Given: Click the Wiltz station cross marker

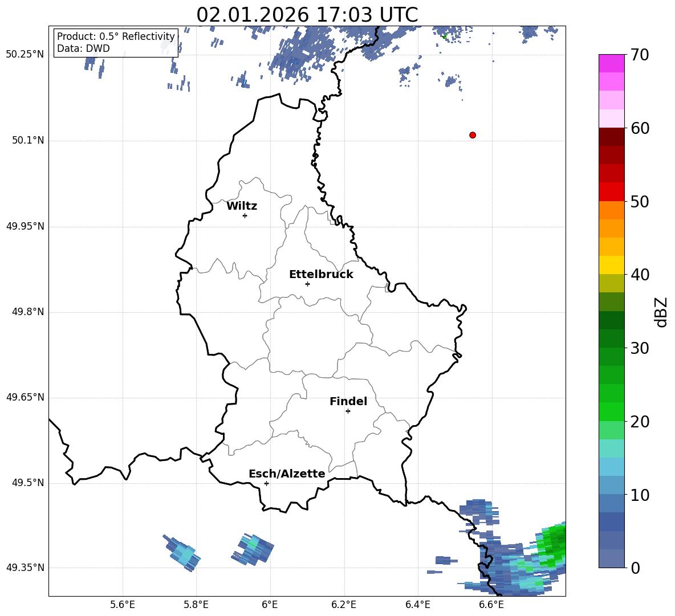Looking at the screenshot, I should click(x=245, y=215).
